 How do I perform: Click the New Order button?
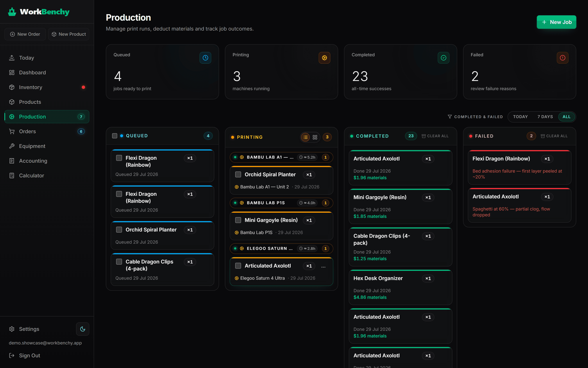click(x=25, y=34)
